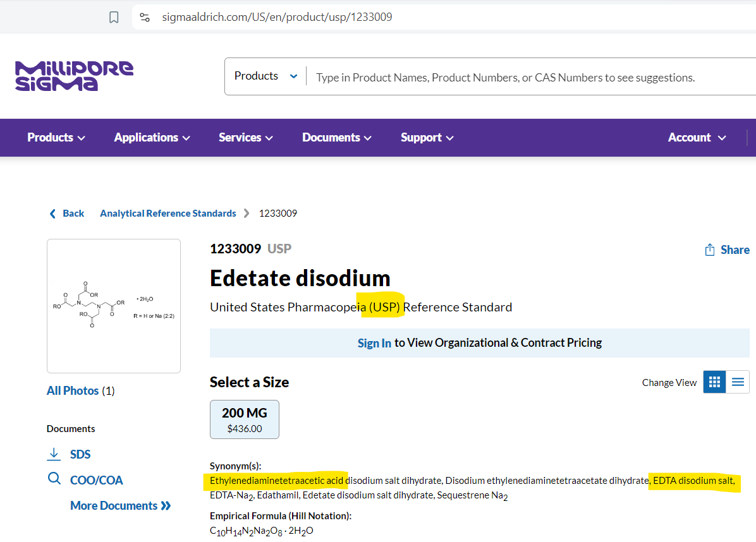
Task: Click the browser address bar URL
Action: pyautogui.click(x=277, y=17)
